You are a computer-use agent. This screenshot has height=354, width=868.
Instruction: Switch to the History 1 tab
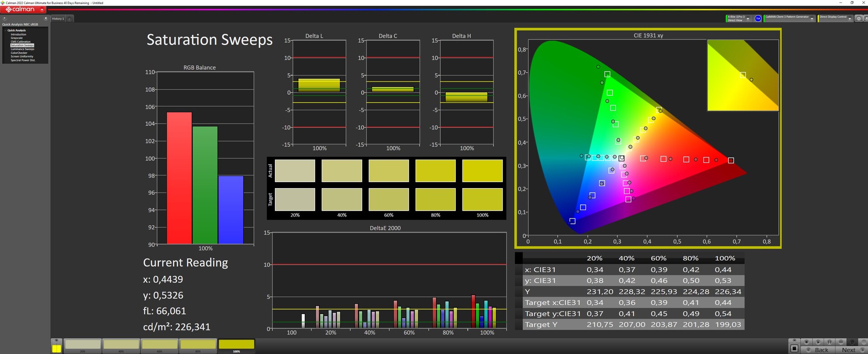pos(58,19)
